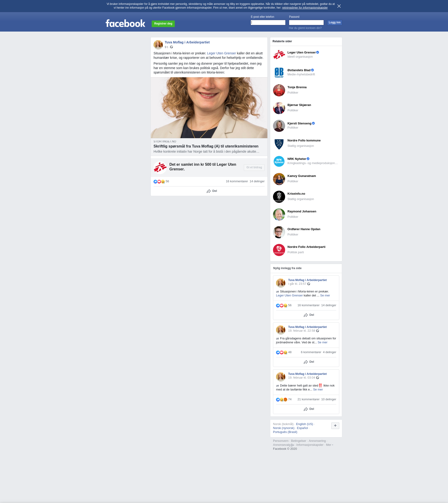Open timestamp 'i går kl. 23:57' post
The image size is (448, 503).
[297, 284]
